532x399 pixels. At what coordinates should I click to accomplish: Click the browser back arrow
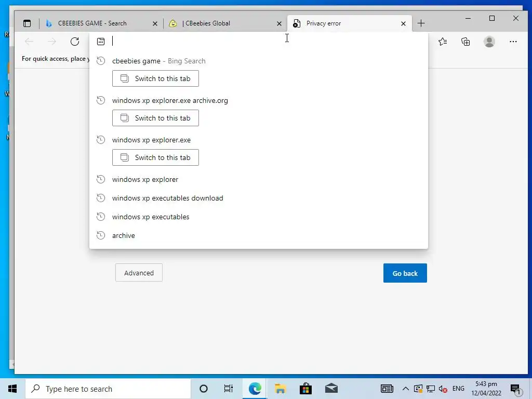[x=29, y=42]
